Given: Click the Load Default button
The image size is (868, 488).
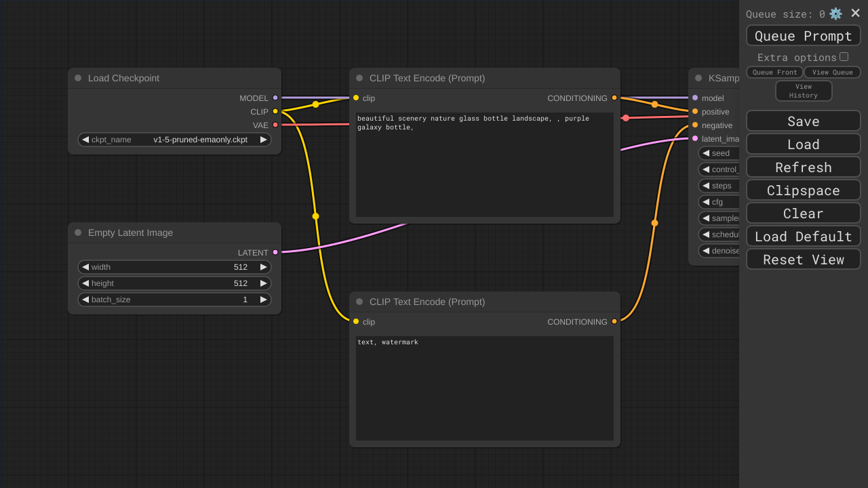Looking at the screenshot, I should (804, 237).
